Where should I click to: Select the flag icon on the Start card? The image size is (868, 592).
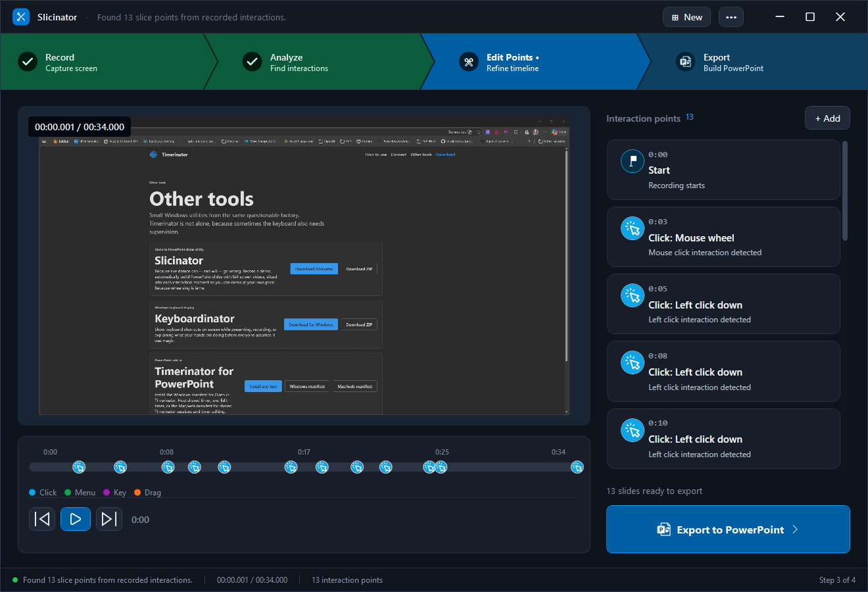coord(633,161)
